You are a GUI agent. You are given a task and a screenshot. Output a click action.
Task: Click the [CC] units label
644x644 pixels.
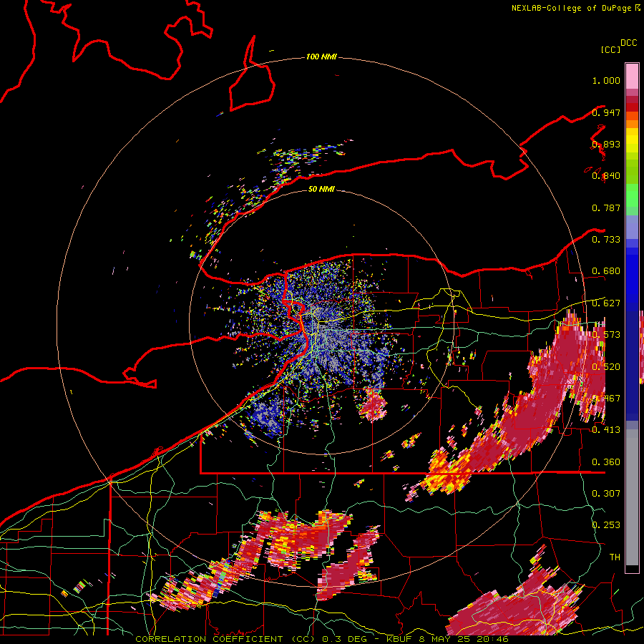pos(610,49)
